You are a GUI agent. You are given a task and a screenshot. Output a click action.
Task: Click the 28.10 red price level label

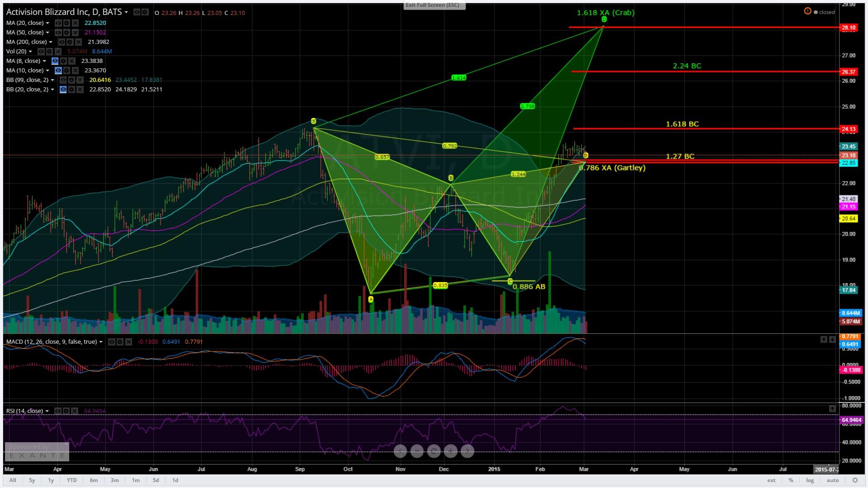pos(848,28)
